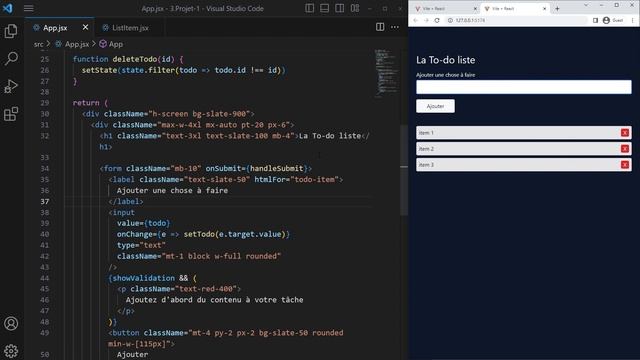Click the App.jsx breadcrumb segment

coord(77,44)
